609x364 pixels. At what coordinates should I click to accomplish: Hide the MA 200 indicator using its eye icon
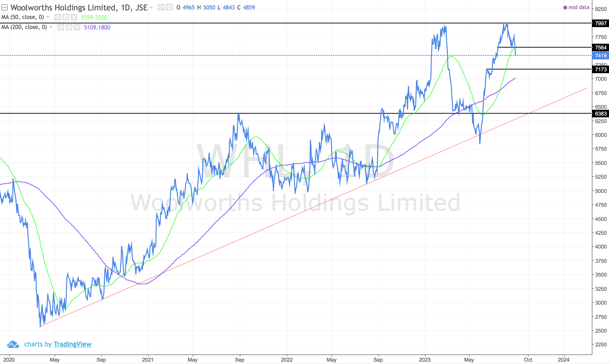coord(61,27)
